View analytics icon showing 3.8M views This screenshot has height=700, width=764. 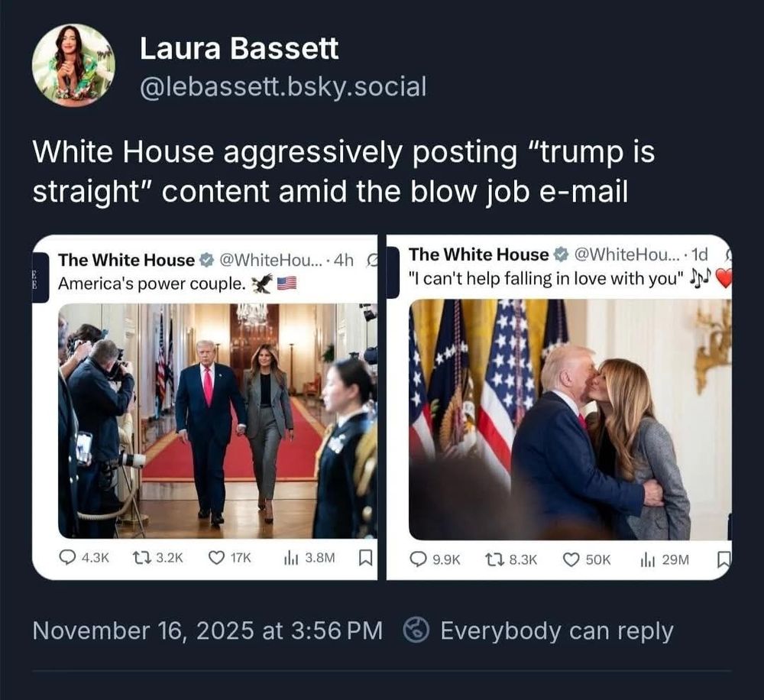[291, 558]
